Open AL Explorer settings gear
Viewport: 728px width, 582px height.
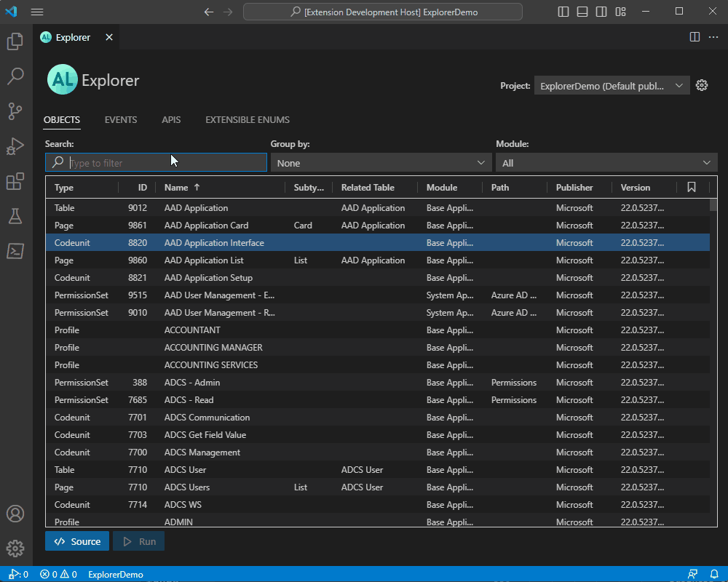point(702,85)
